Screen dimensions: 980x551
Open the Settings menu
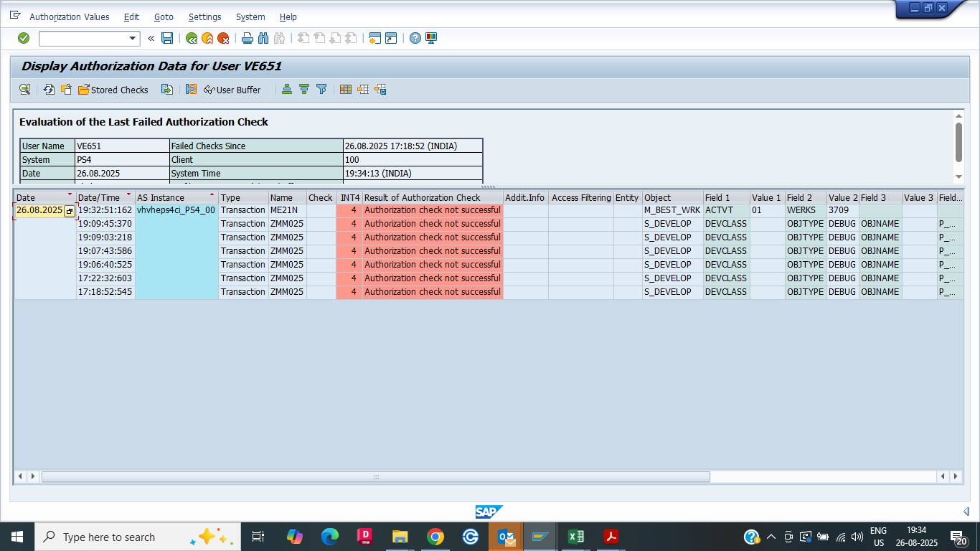coord(204,17)
